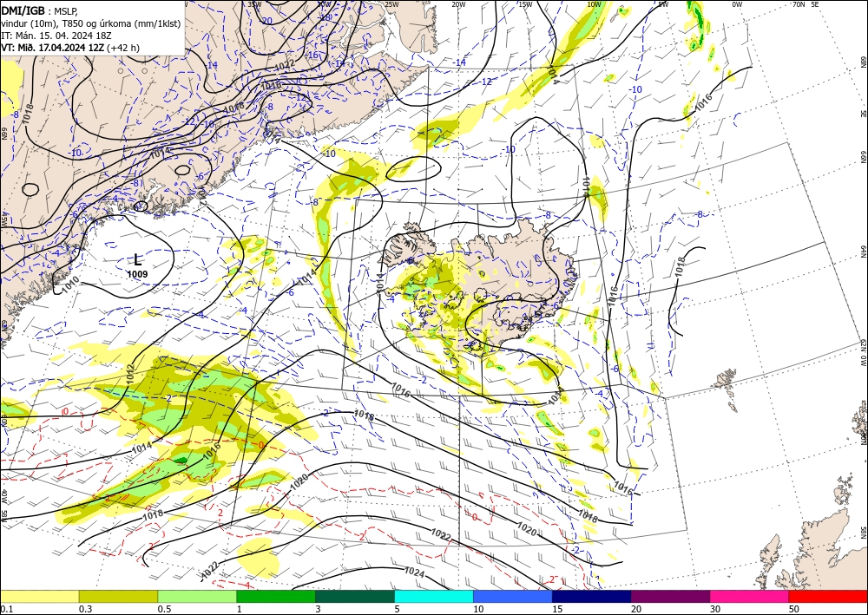Click the red 50+ legend swatch
This screenshot has width=868, height=615.
pos(828,596)
